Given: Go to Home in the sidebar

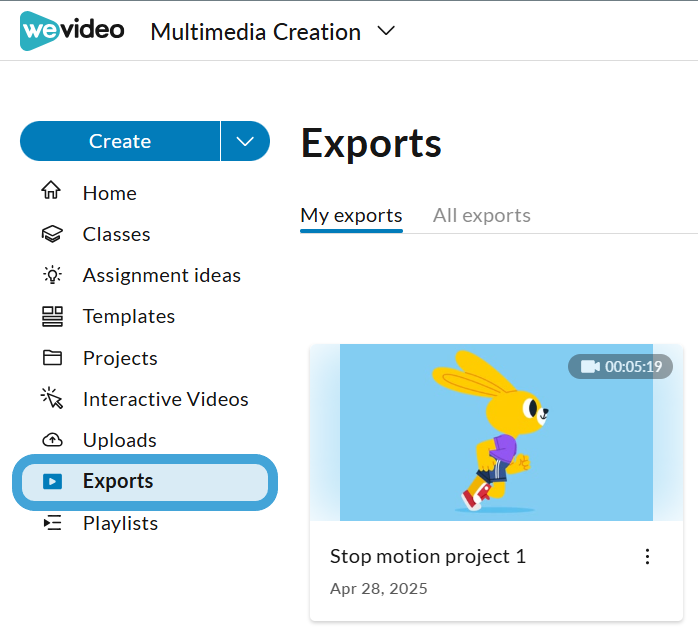Looking at the screenshot, I should 110,193.
